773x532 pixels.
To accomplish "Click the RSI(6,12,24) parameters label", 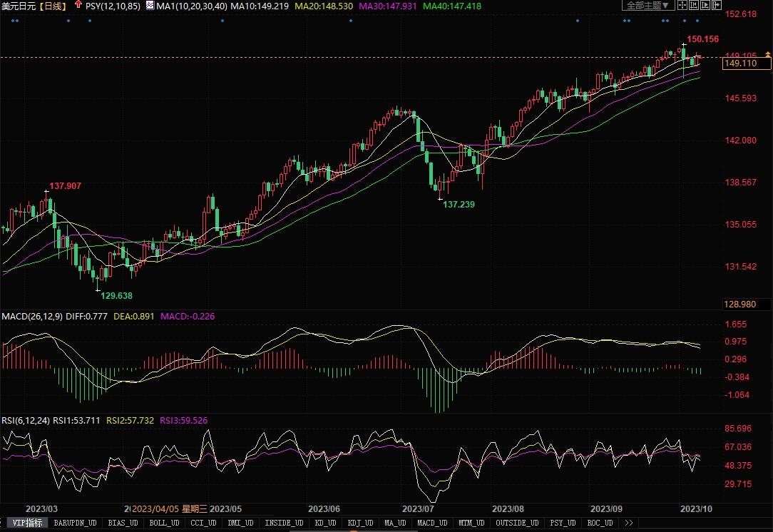I will click(26, 420).
